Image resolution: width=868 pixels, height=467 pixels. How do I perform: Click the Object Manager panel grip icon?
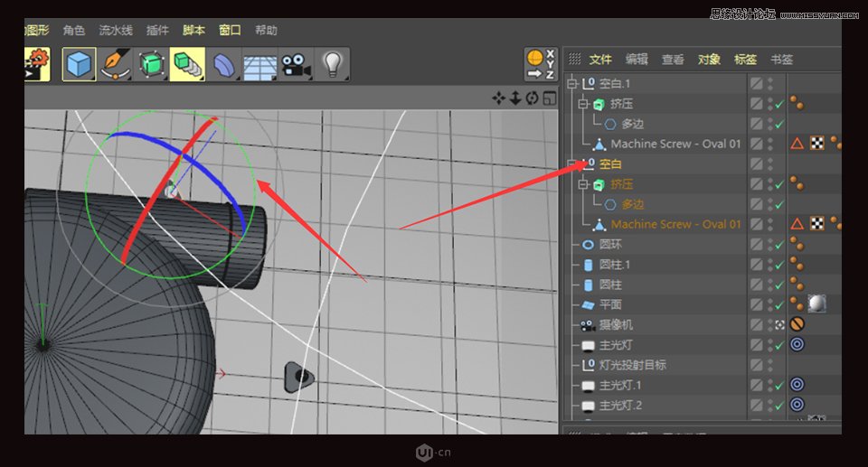575,59
